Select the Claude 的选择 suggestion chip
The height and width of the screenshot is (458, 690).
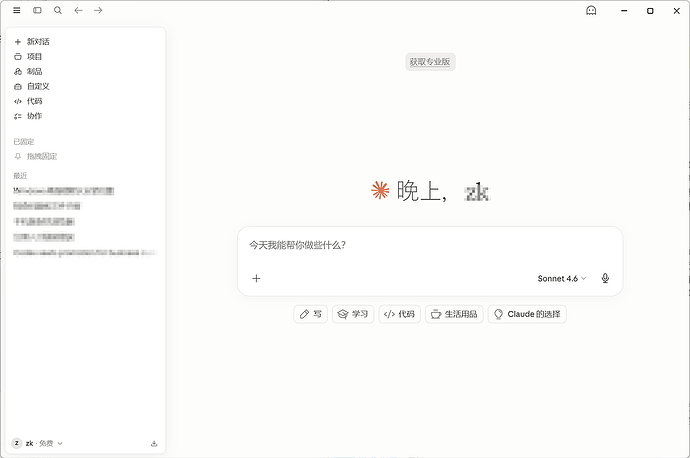tap(527, 314)
